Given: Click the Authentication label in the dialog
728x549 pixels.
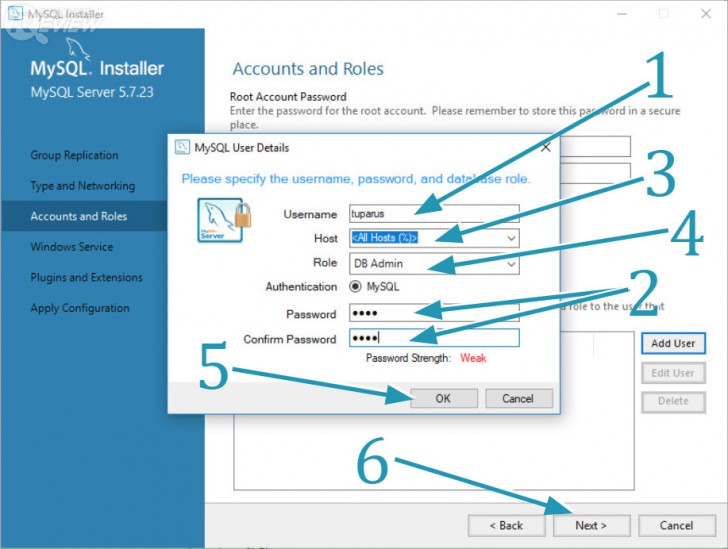Looking at the screenshot, I should click(x=301, y=287).
